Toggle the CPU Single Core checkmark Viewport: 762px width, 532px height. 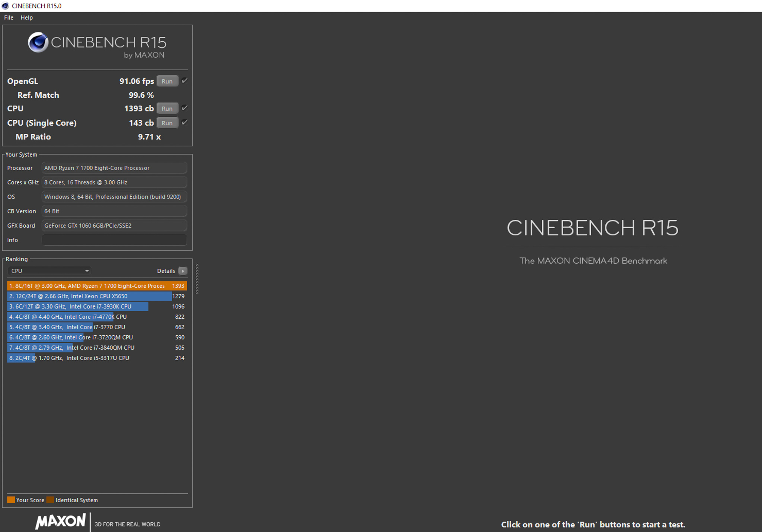click(x=185, y=122)
